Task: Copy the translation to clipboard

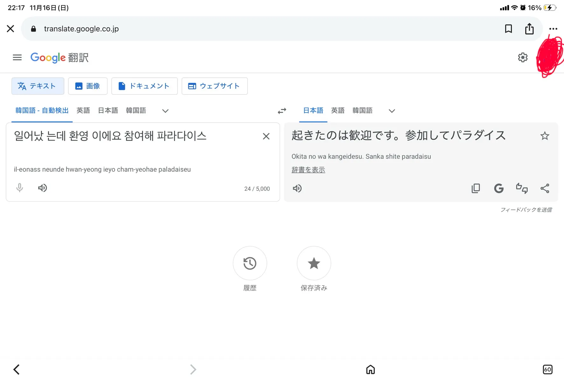Action: (476, 188)
